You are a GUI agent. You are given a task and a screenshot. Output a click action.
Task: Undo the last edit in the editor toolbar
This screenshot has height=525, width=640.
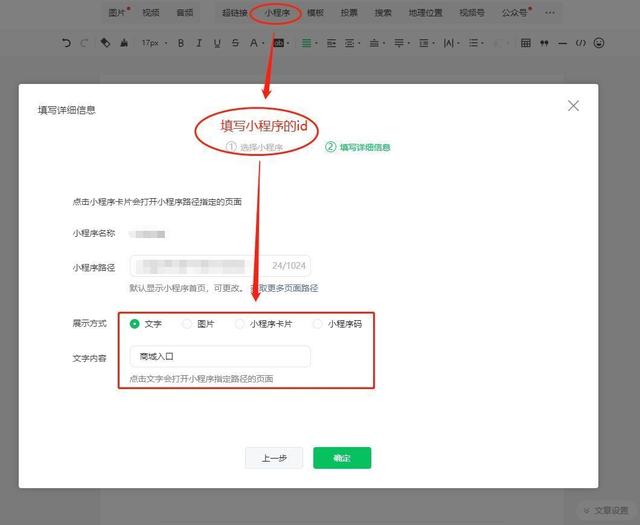pyautogui.click(x=66, y=43)
